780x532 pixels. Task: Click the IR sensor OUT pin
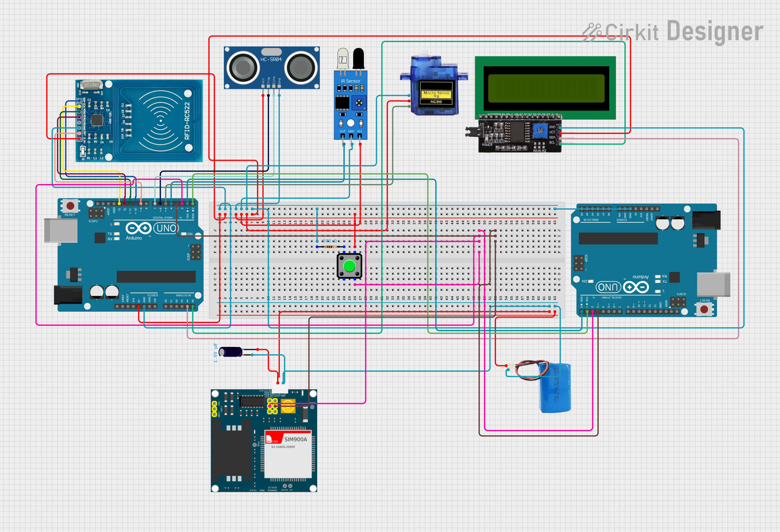(342, 136)
